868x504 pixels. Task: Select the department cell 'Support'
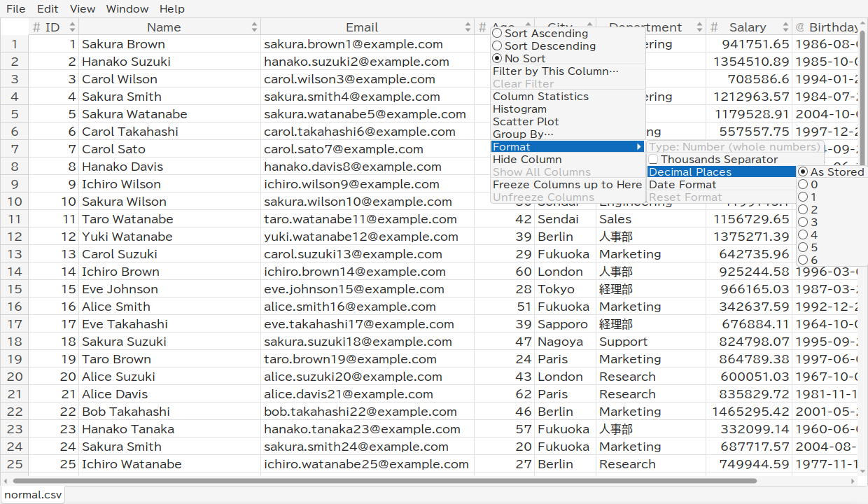(x=651, y=342)
